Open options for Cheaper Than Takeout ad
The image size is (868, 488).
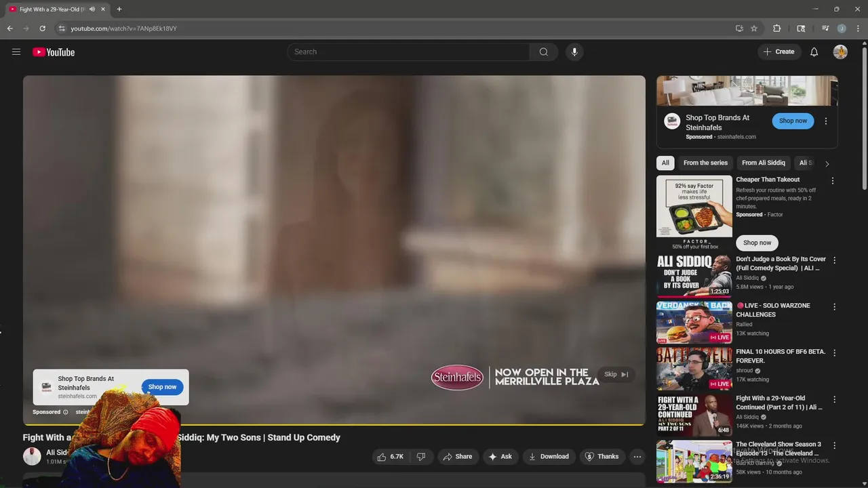[x=833, y=181]
